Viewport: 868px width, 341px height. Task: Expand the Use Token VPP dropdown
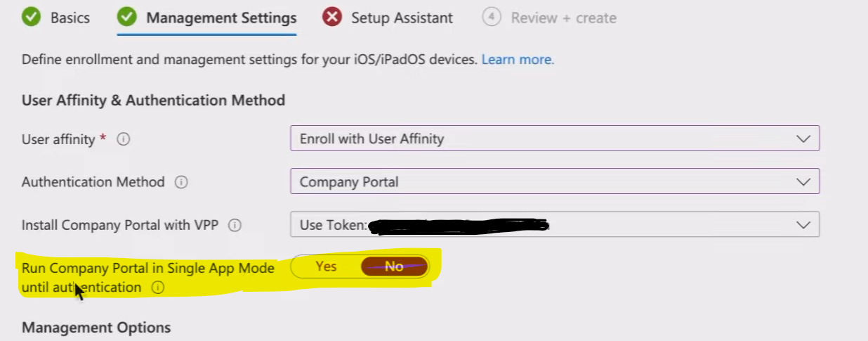pos(555,225)
